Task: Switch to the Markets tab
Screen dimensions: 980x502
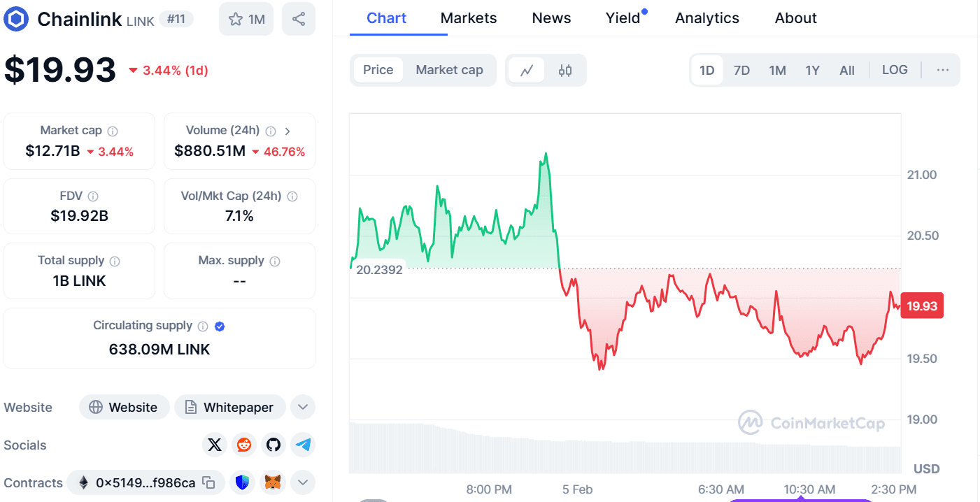Action: 469,18
